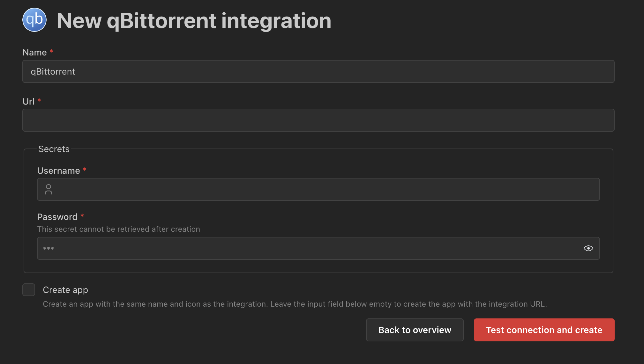Click Test connection and create
The width and height of the screenshot is (644, 364).
point(543,330)
